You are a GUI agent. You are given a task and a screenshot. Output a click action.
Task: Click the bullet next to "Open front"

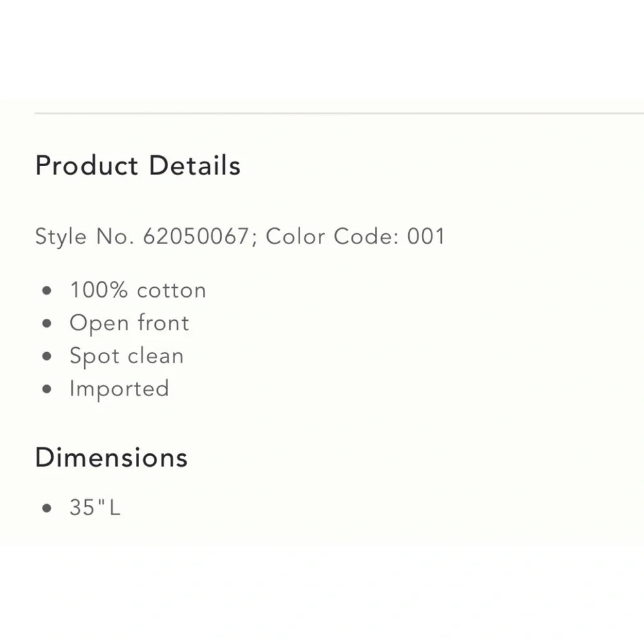46,323
